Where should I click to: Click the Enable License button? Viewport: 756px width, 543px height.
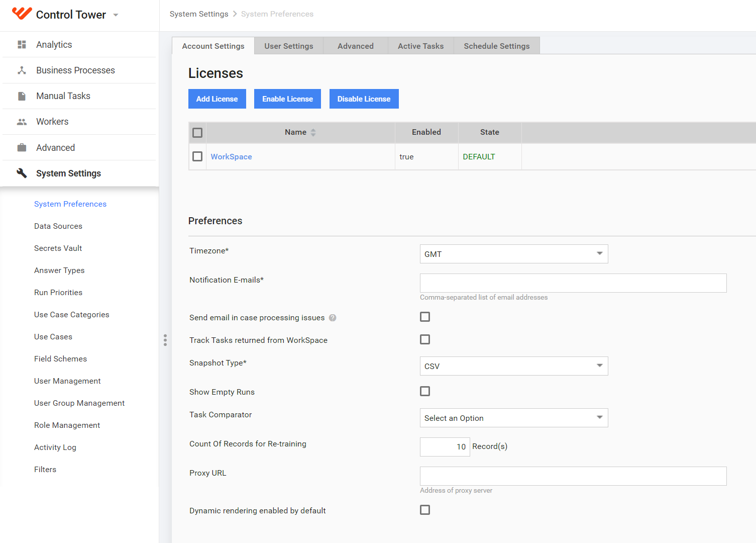287,99
